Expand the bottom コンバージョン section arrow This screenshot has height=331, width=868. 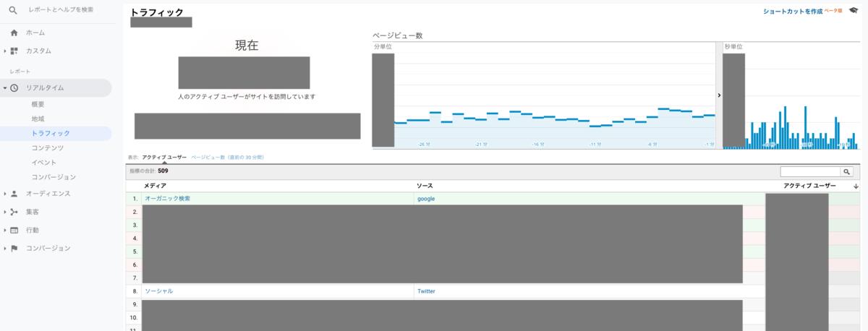(5, 248)
